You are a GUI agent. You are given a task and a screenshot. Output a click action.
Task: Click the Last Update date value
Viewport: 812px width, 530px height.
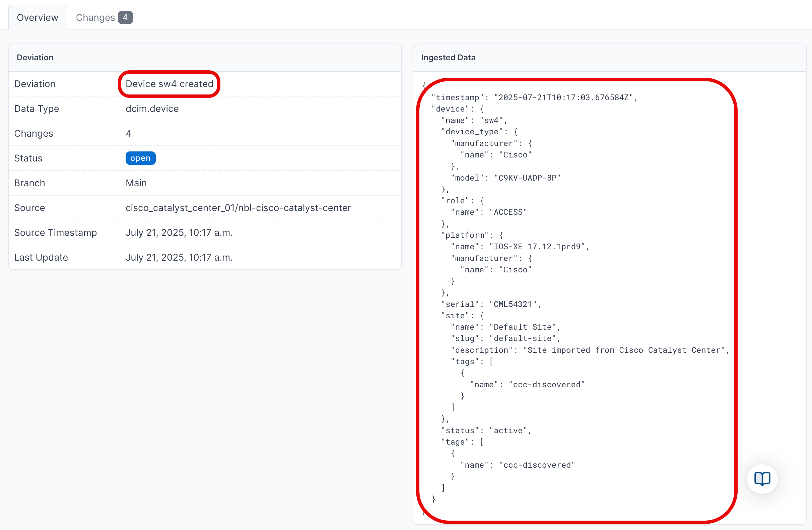pos(179,258)
